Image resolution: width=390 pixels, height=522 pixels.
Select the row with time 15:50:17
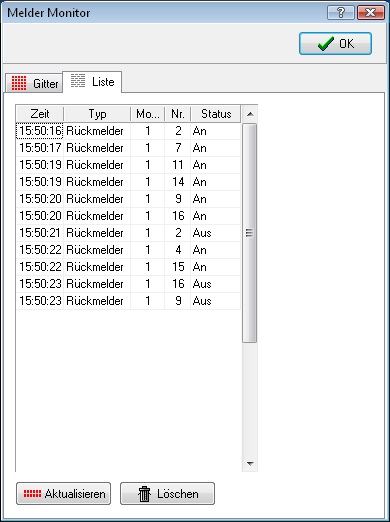[128, 148]
